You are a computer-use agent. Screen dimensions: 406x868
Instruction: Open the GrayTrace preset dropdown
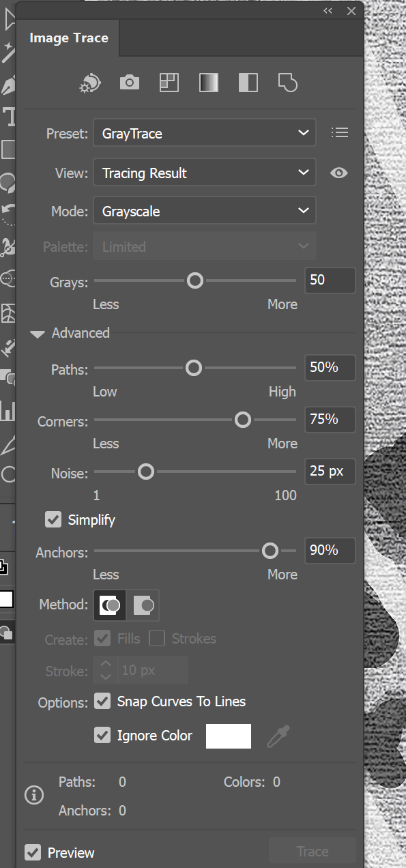[x=204, y=132]
